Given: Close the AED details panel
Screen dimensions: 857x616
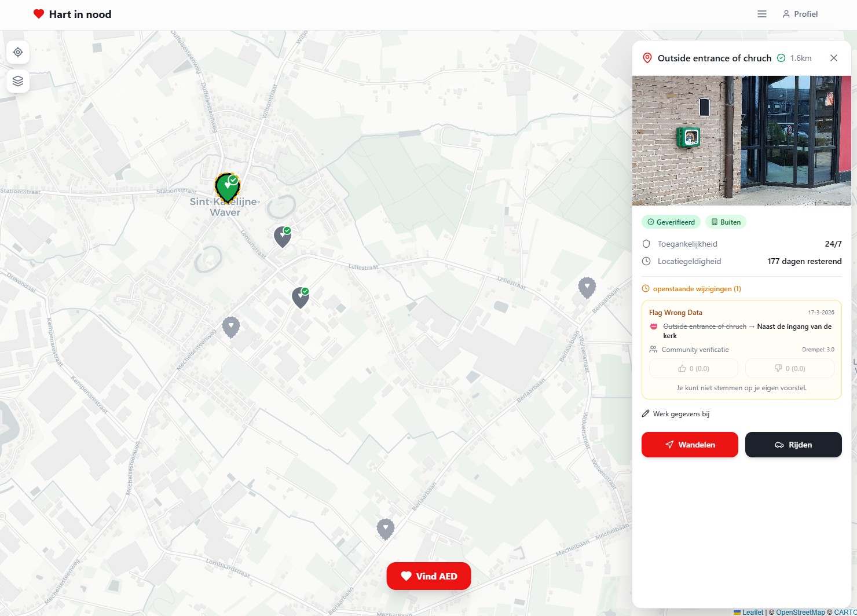Looking at the screenshot, I should tap(834, 58).
